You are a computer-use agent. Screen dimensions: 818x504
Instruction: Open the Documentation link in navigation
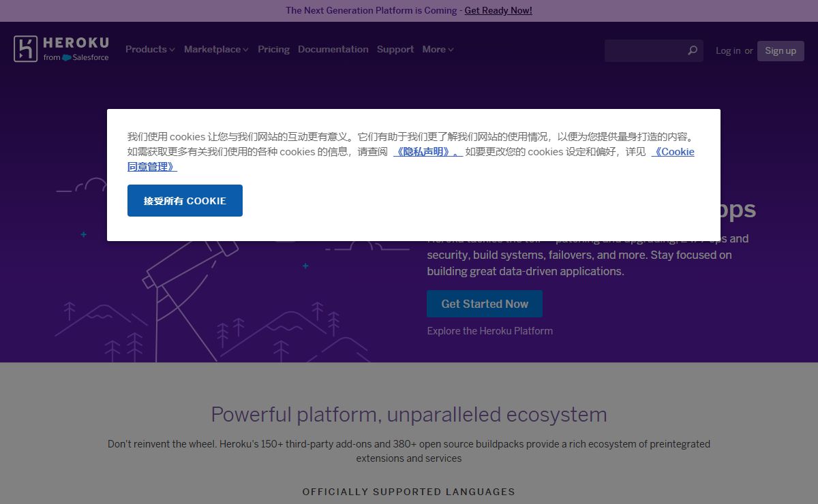point(333,49)
